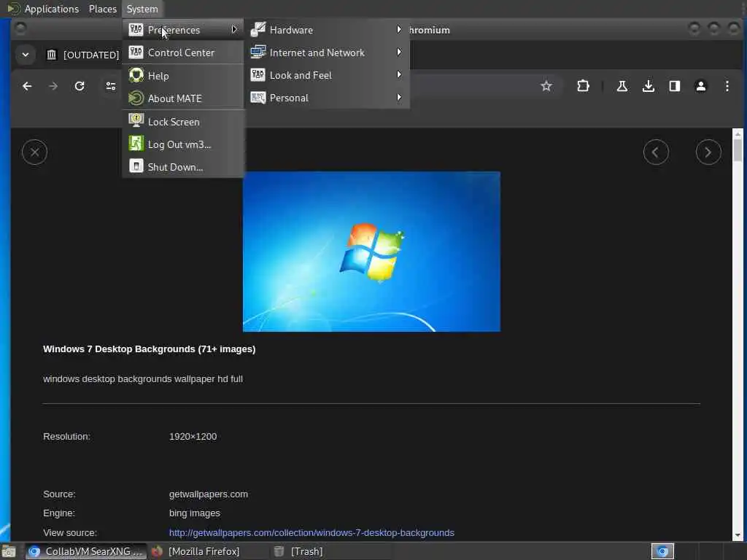Click the resolution value 1920×1200
The image size is (747, 560).
[193, 436]
